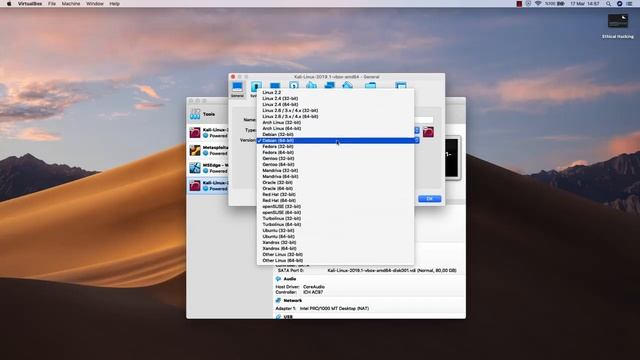Click the Debian OS type icon beside Type

tap(428, 132)
